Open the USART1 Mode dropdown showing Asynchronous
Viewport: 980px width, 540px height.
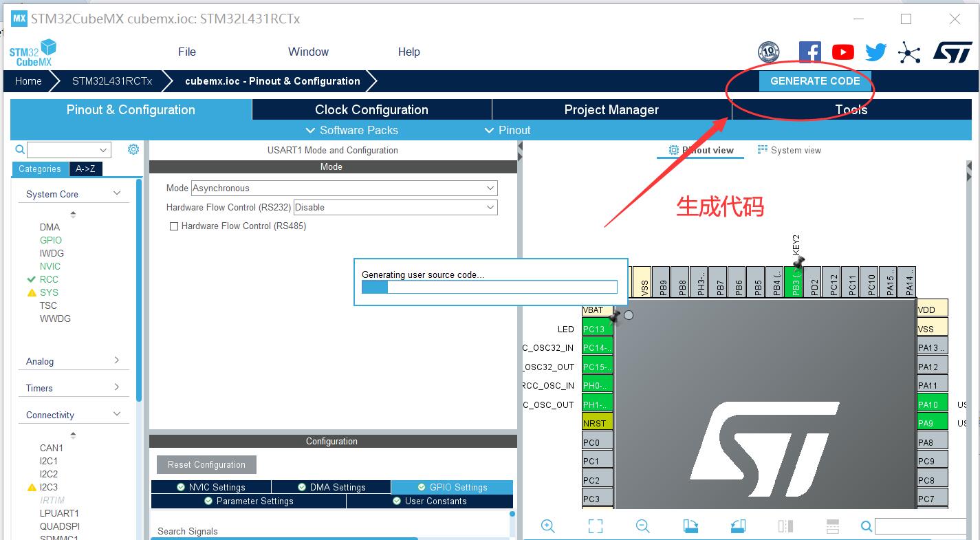coord(344,188)
